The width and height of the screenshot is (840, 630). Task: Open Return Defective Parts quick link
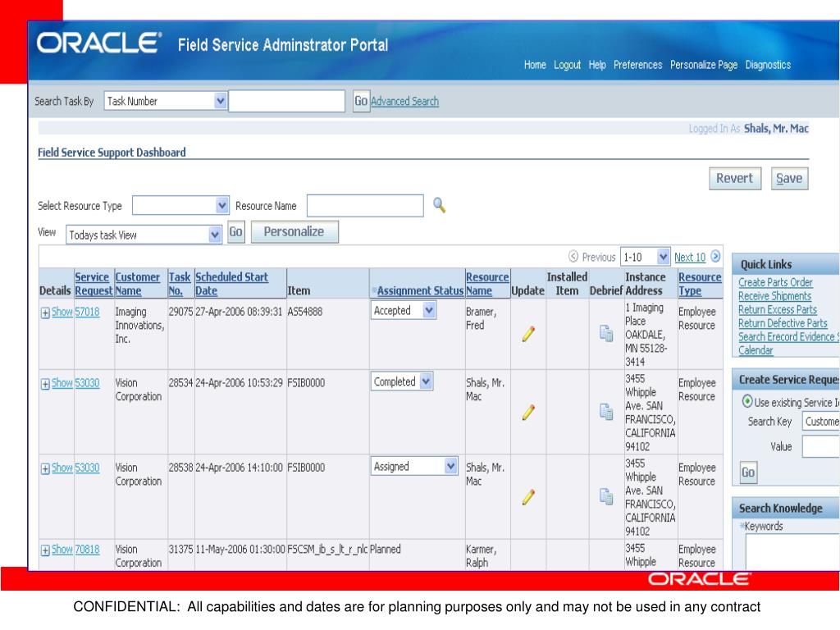[x=783, y=323]
